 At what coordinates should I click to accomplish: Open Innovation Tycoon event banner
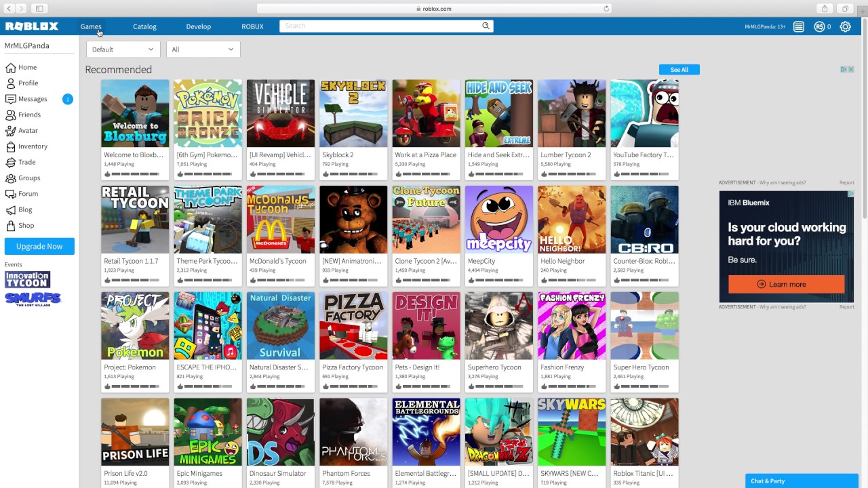coord(27,279)
